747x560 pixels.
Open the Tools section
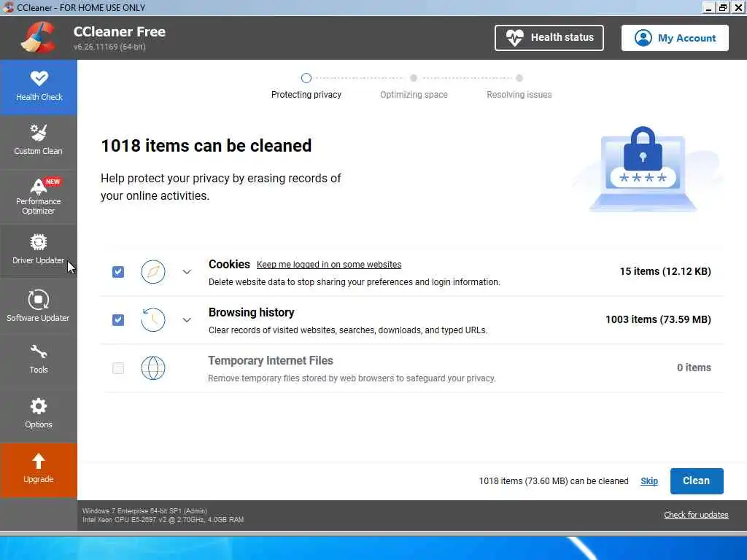(x=39, y=359)
